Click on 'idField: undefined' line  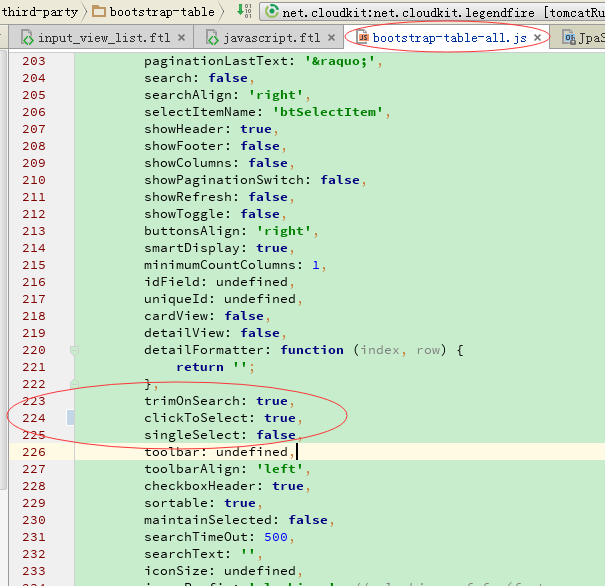point(219,282)
